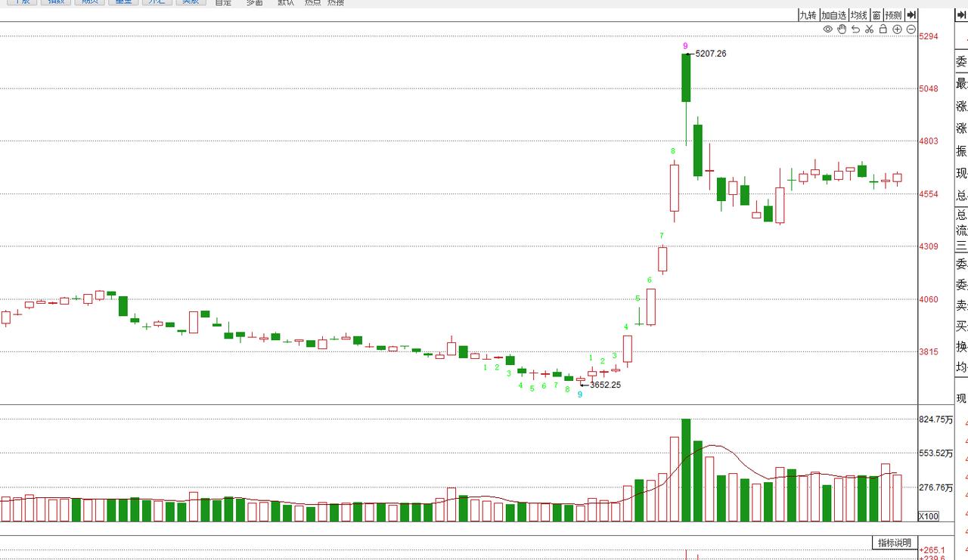Click the 824.75万 volume axis value
968x560 pixels.
point(935,419)
